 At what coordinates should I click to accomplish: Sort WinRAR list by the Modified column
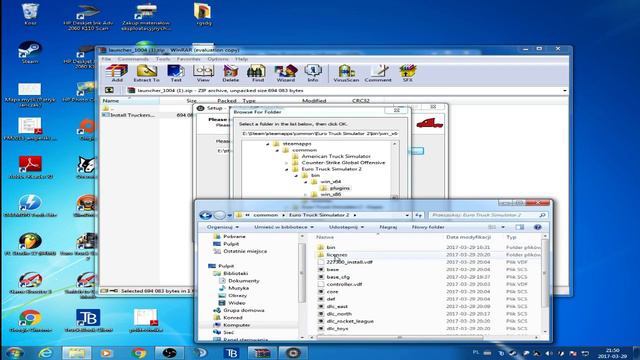(314, 101)
